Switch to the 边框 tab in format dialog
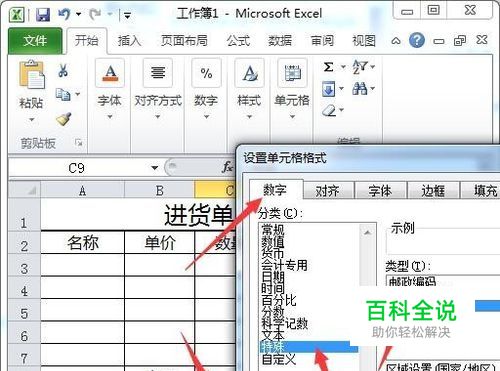 (x=433, y=191)
